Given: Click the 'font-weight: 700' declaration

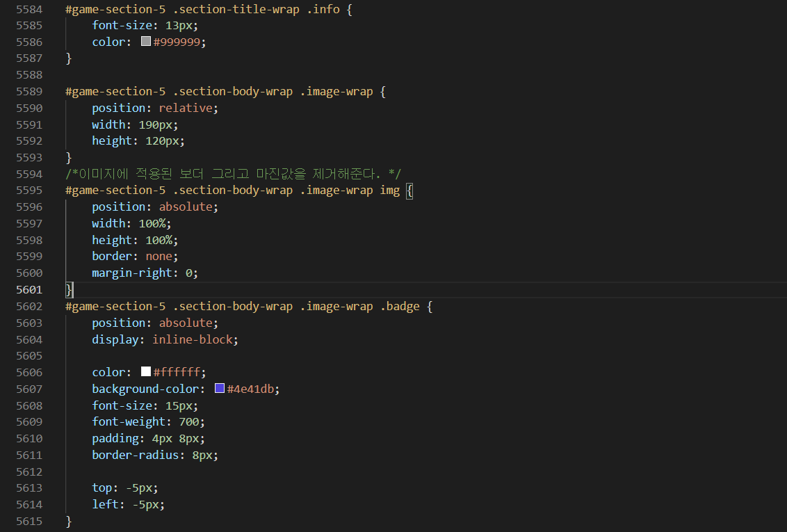Looking at the screenshot, I should 149,421.
